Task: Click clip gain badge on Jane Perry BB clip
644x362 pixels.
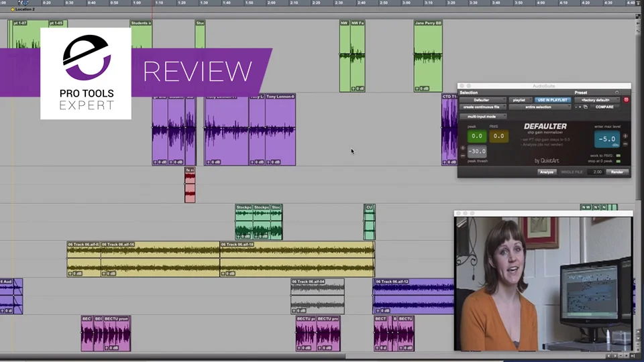Action: point(422,88)
